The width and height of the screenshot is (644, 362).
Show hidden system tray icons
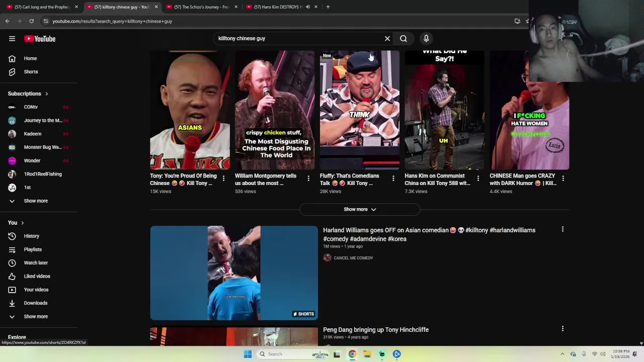pyautogui.click(x=562, y=354)
